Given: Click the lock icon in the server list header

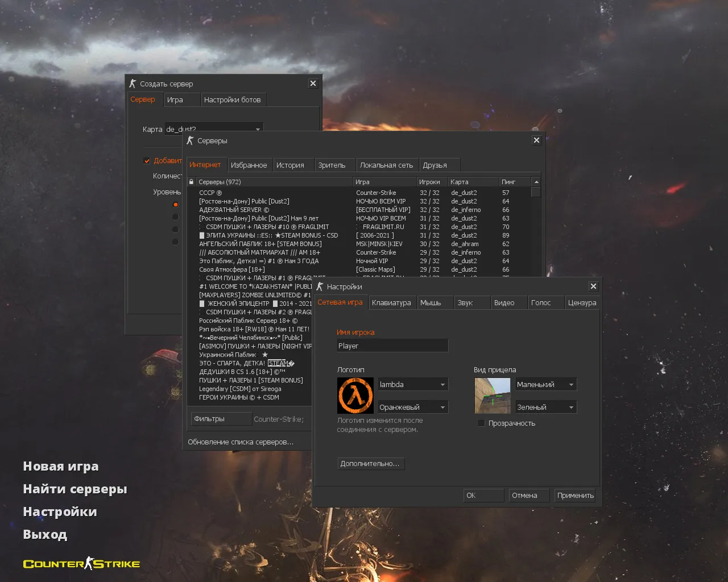Looking at the screenshot, I should pos(192,181).
